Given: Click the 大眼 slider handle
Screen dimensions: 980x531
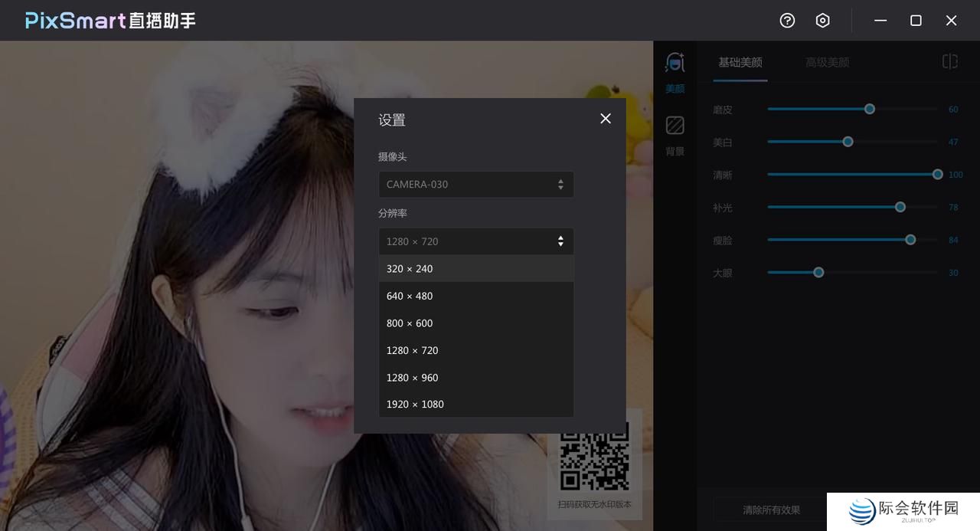Looking at the screenshot, I should point(818,272).
